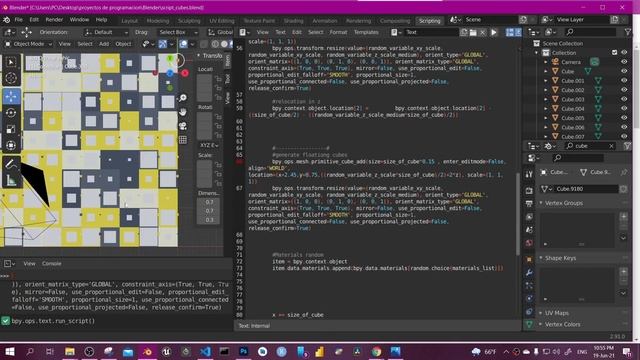Screen dimensions: 640x360
Task: Open text file using folder icon
Action: (x=473, y=32)
